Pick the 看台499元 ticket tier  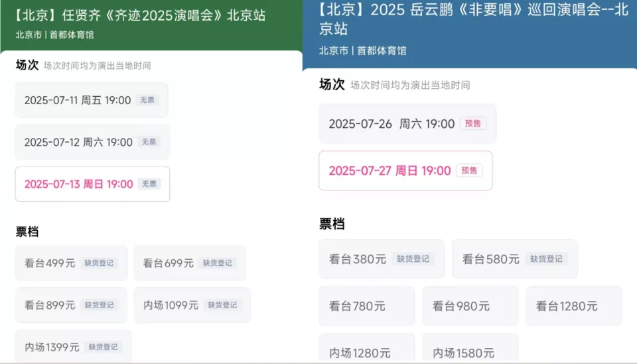coord(71,263)
